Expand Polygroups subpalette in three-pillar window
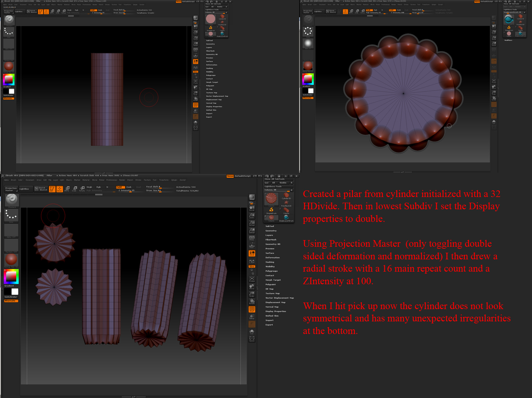The image size is (532, 398). click(x=272, y=271)
